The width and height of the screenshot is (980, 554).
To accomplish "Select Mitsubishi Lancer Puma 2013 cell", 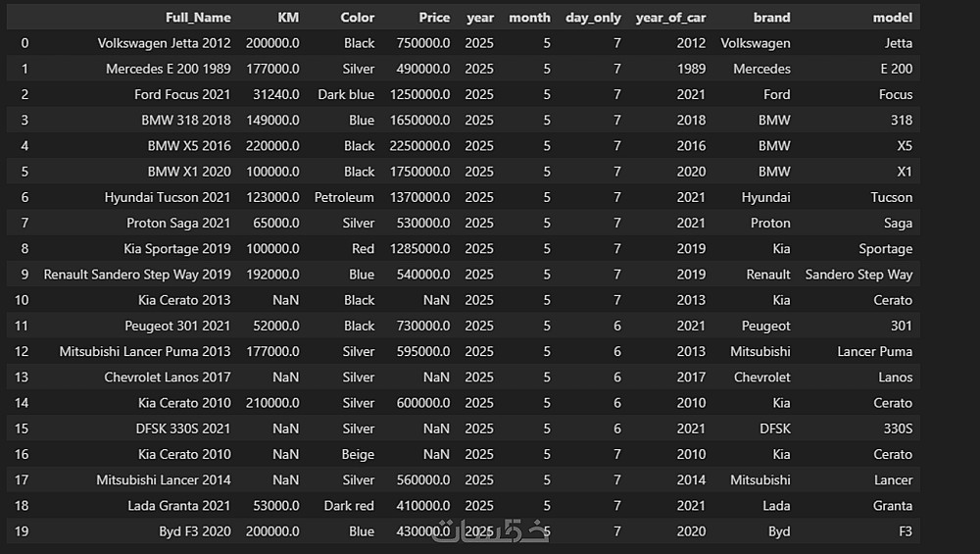I will [x=145, y=351].
